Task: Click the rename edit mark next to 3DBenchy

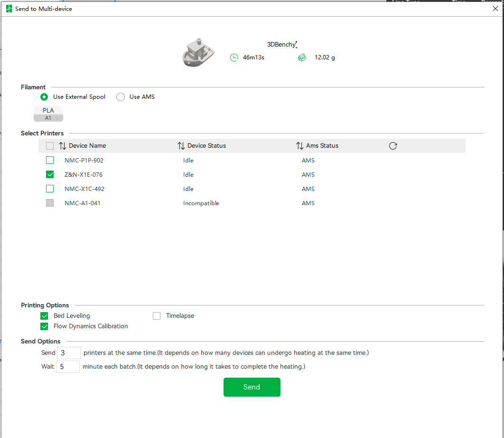Action: pos(296,44)
